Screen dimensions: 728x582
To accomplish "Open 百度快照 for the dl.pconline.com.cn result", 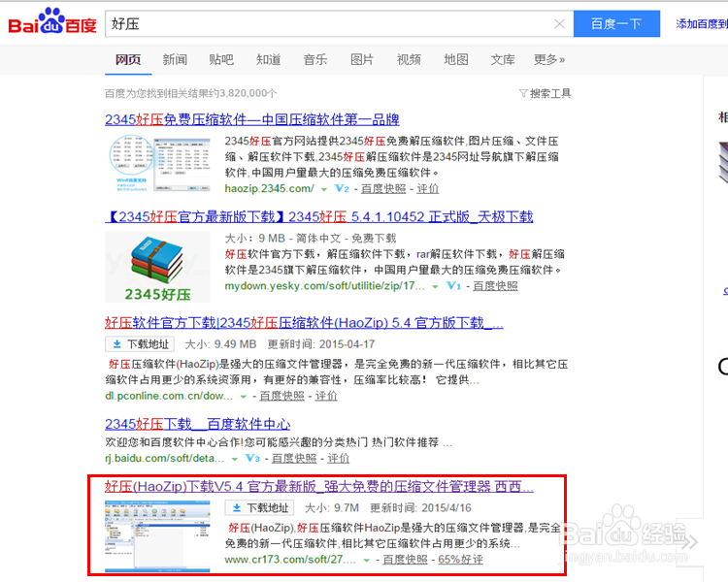I will pyautogui.click(x=281, y=396).
